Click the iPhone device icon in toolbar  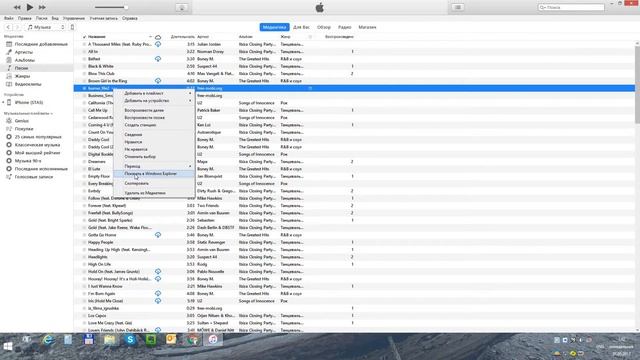[x=72, y=27]
